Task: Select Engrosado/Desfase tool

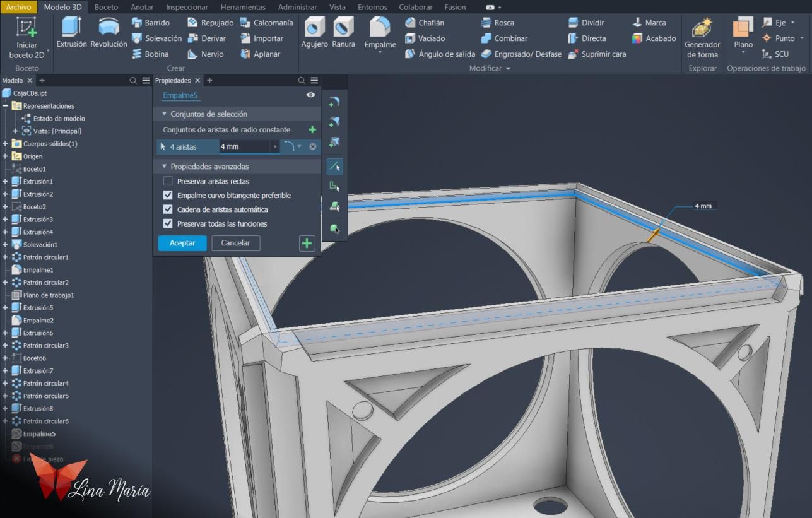Action: pyautogui.click(x=521, y=54)
